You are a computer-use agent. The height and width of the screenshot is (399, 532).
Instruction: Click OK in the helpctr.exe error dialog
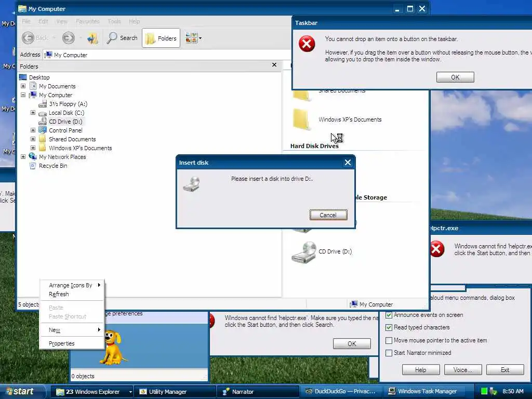(x=352, y=344)
